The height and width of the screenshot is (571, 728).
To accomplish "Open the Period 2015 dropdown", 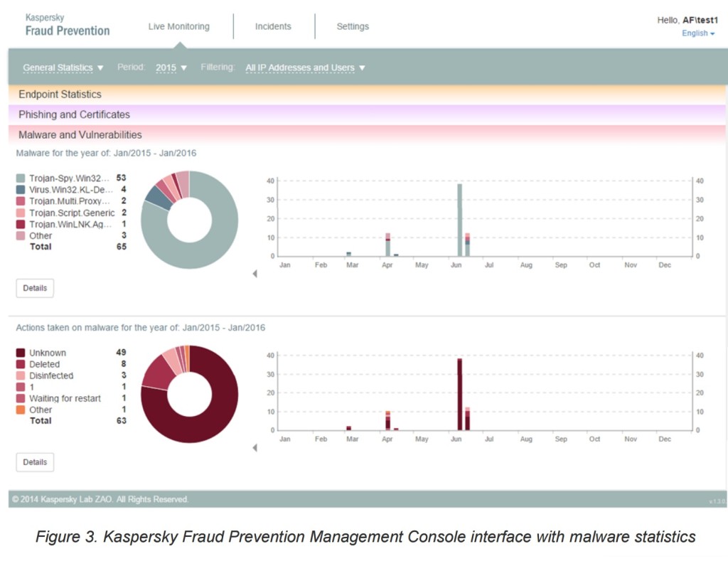I will 171,67.
